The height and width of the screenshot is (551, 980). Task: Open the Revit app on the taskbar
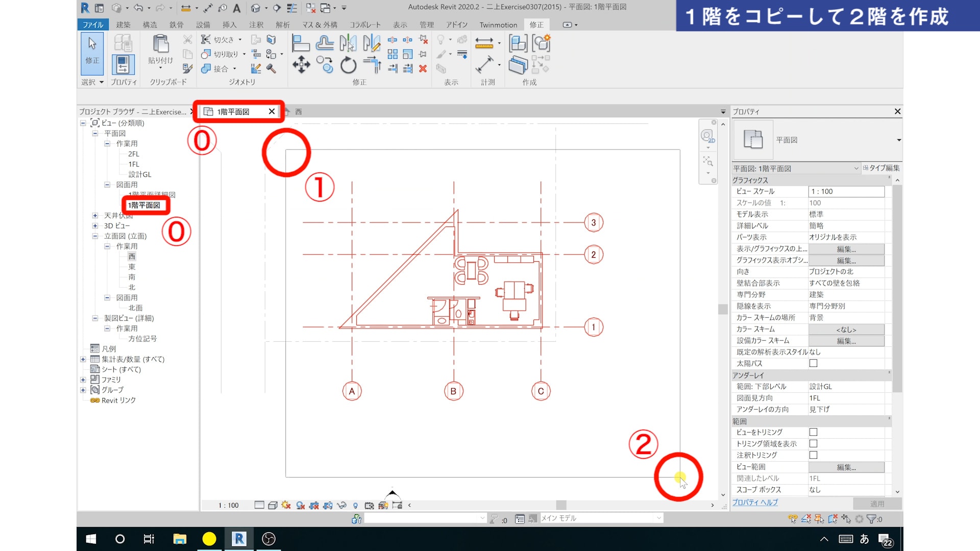point(239,539)
